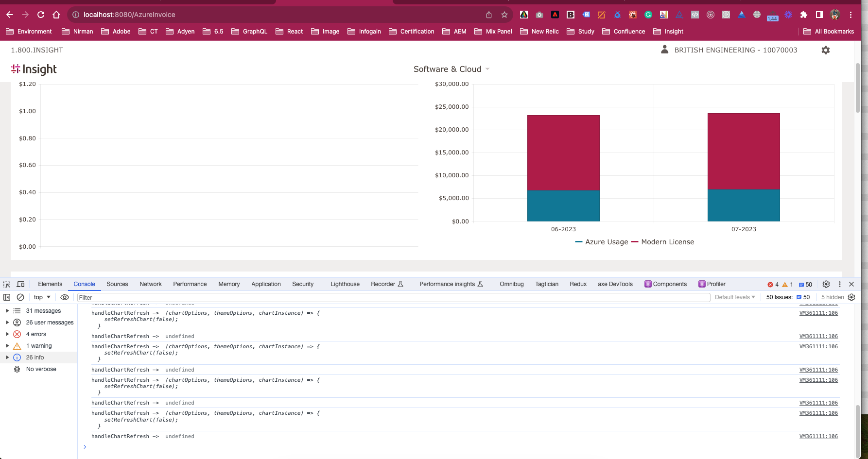Screen dimensions: 868x459
Task: Select the No verbose filter row
Action: pyautogui.click(x=39, y=369)
